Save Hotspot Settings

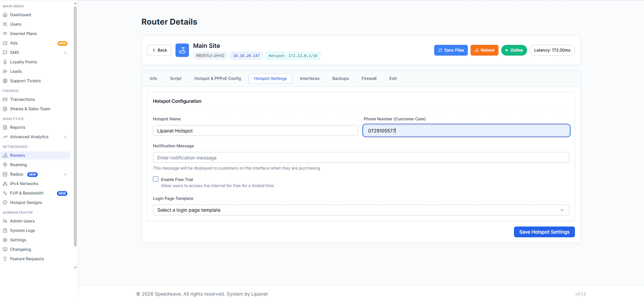(544, 232)
